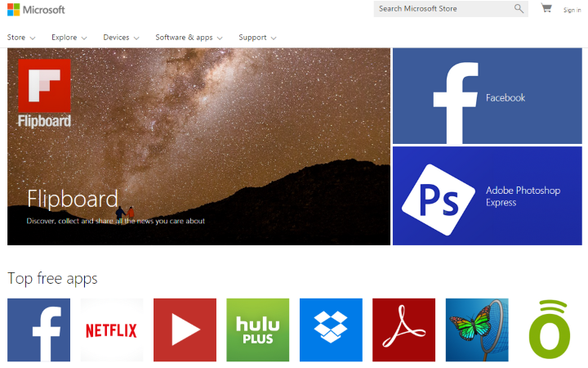Viewport: 588px width, 368px height.
Task: Expand the Explore menu
Action: click(x=69, y=38)
